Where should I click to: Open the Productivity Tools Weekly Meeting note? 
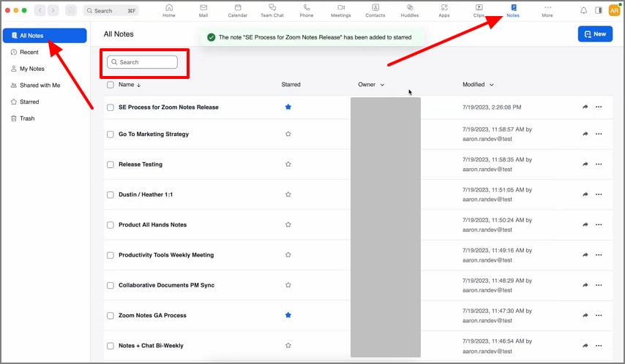[x=166, y=255]
